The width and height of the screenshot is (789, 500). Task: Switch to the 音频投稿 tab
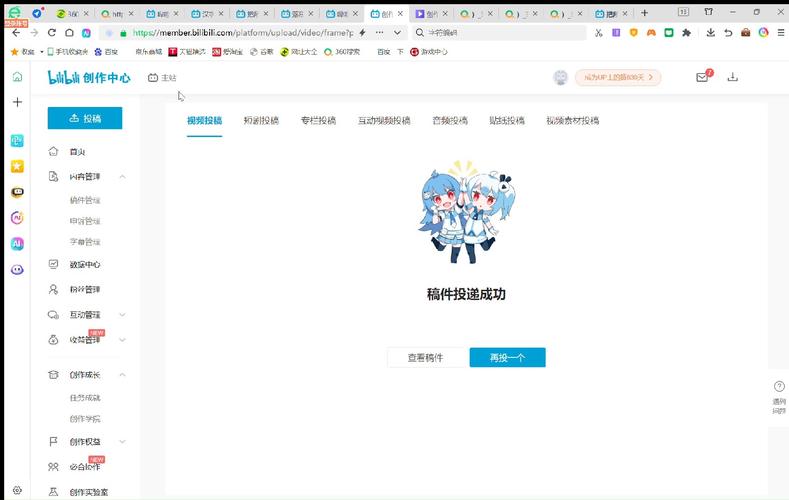450,120
